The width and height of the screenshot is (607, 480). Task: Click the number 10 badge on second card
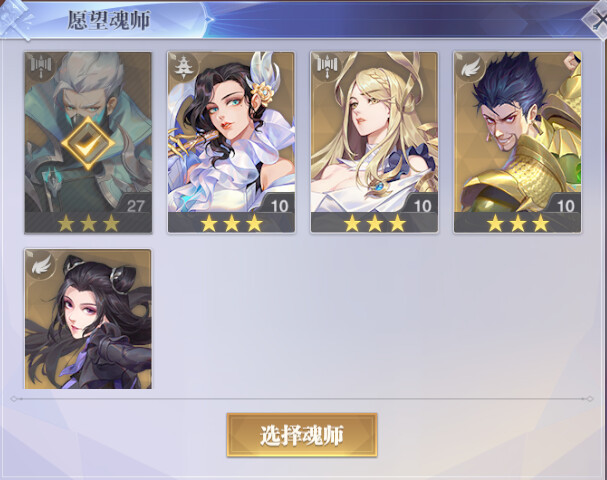(x=279, y=205)
